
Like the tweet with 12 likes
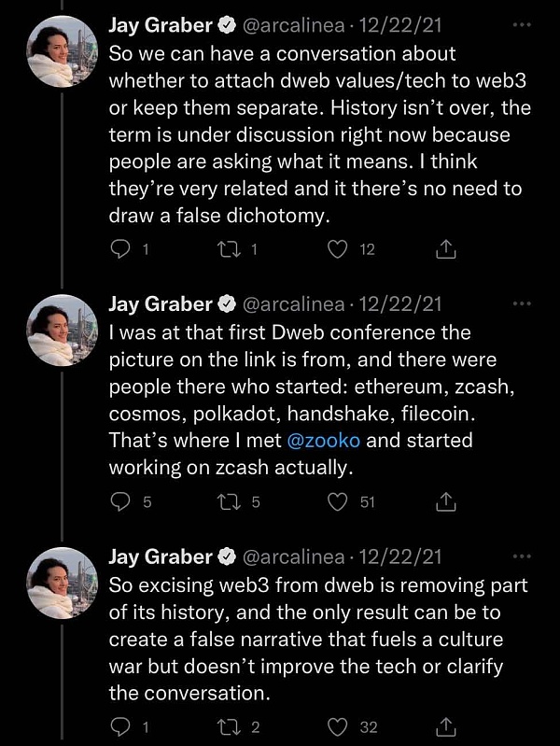point(338,249)
